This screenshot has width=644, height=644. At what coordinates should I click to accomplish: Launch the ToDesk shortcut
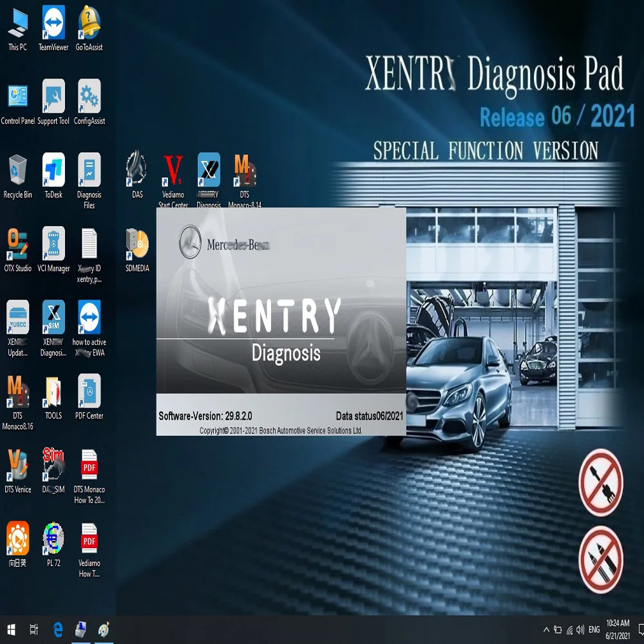pos(53,176)
